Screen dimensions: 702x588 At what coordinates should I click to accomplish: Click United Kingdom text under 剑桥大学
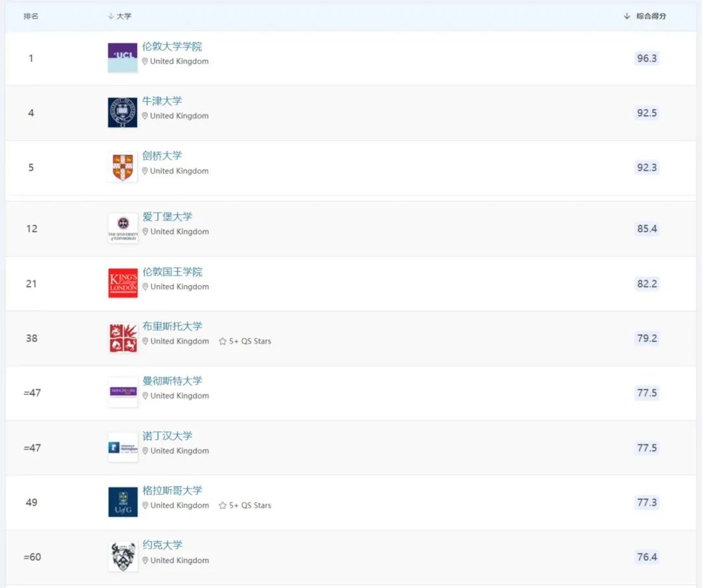[179, 171]
